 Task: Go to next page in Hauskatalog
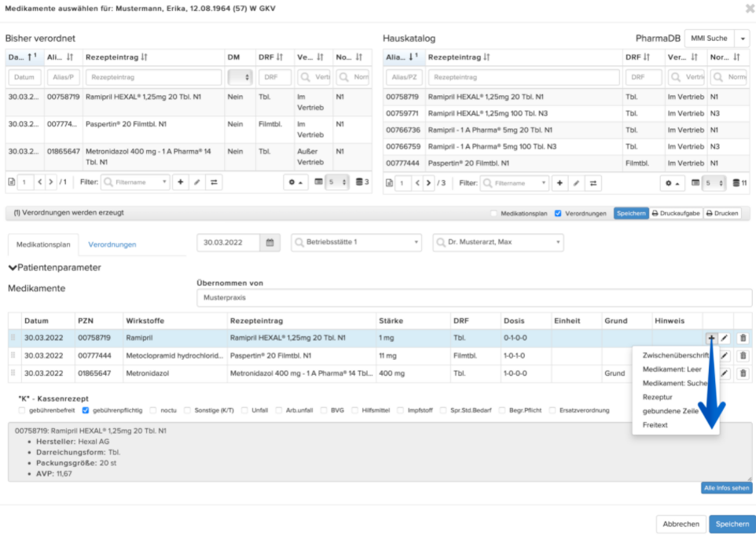click(428, 183)
